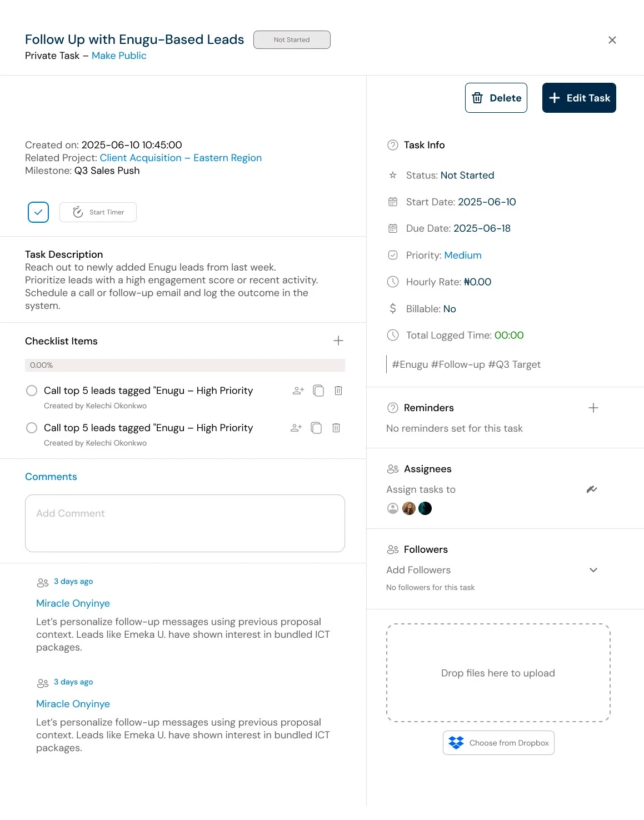Duplicate the second checklist item
The image size is (644, 820).
click(316, 428)
